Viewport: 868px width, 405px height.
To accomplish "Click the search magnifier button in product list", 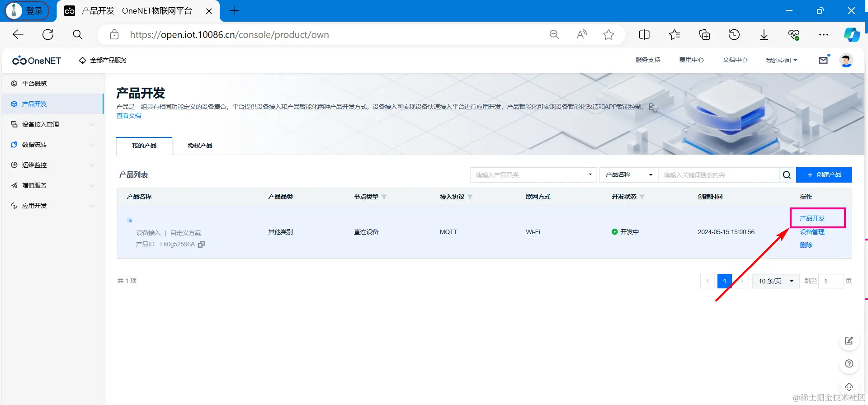I will tap(787, 175).
